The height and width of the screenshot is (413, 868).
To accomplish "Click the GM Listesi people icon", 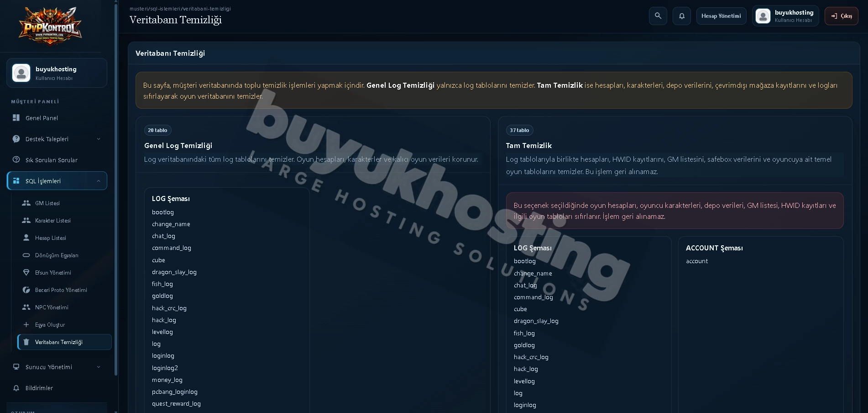I will (x=26, y=203).
